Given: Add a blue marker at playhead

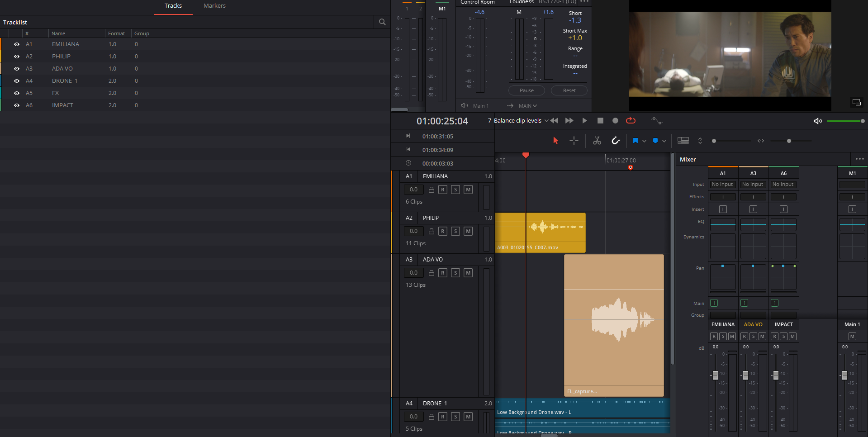Looking at the screenshot, I should (x=655, y=141).
